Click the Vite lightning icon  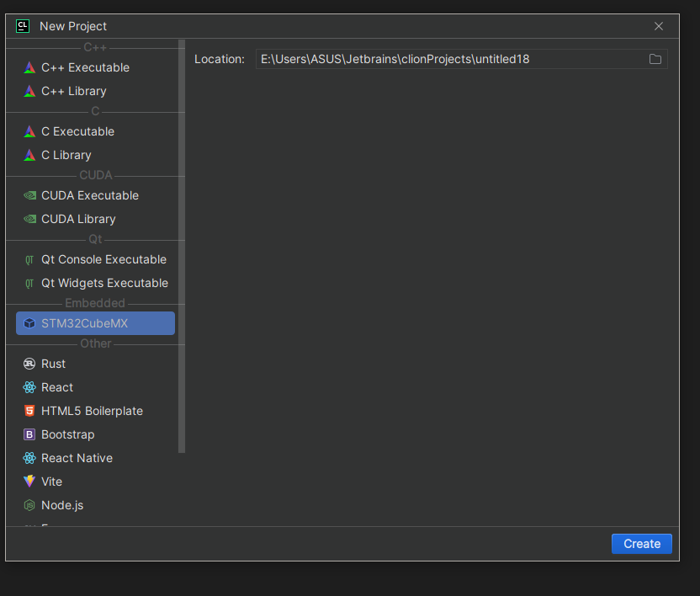29,482
